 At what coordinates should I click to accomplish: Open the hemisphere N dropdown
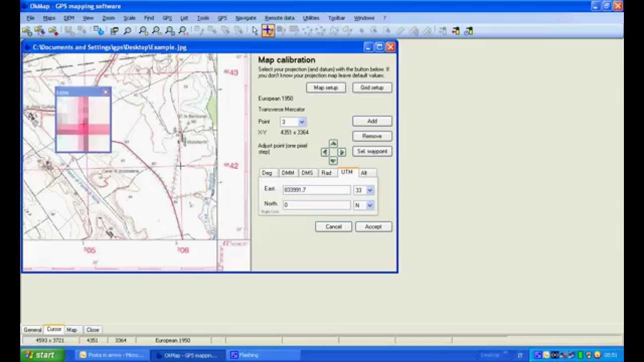tap(370, 205)
